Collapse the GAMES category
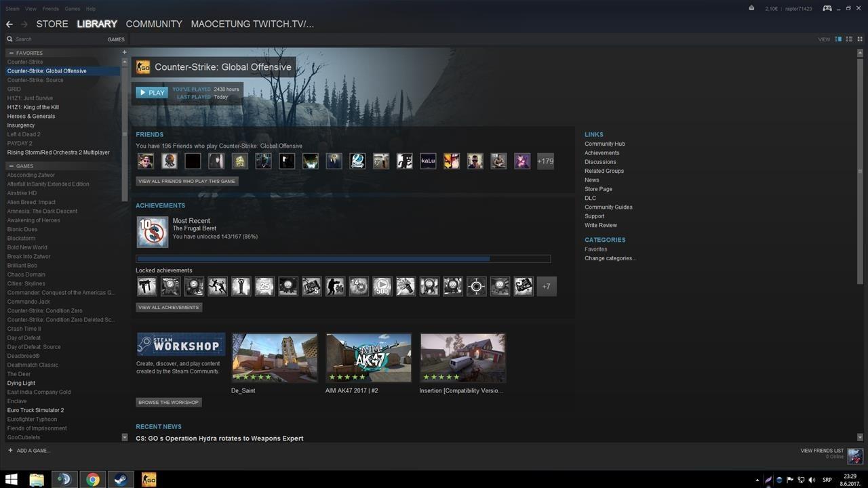Image resolution: width=868 pixels, height=488 pixels. coord(11,166)
